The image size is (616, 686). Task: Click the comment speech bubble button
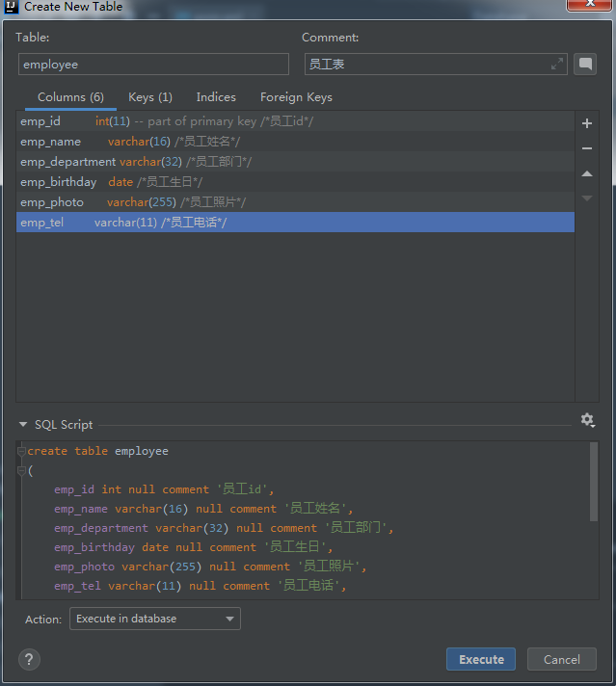584,64
